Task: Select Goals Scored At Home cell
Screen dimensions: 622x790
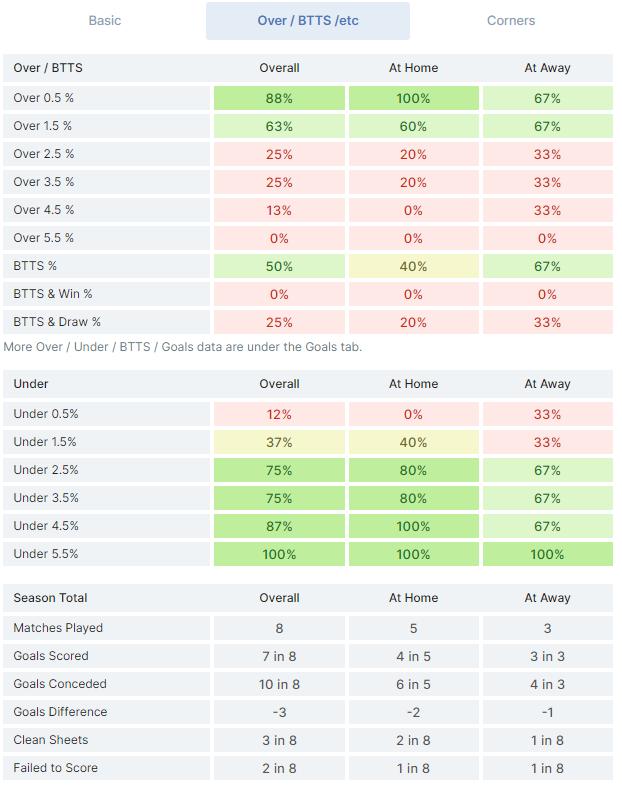Action: click(x=413, y=657)
